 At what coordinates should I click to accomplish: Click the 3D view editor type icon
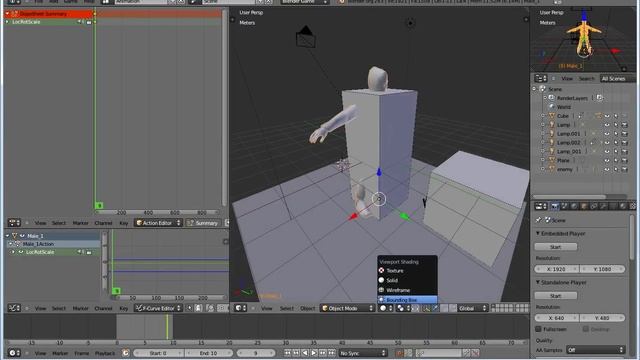[240, 309]
